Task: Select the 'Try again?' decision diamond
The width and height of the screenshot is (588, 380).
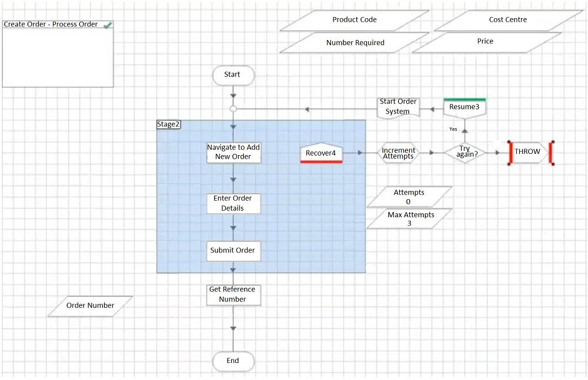Action: [x=465, y=152]
